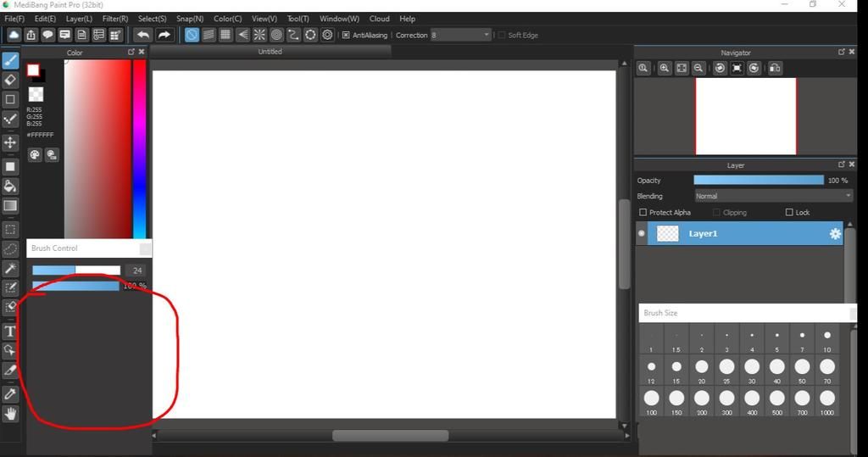Click the Redo arrow
868x457 pixels.
click(164, 35)
